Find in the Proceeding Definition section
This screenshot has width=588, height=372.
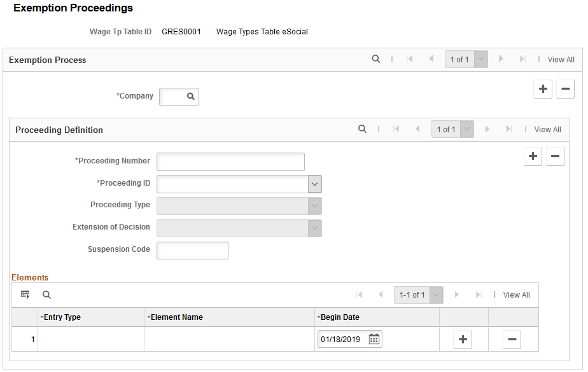click(362, 129)
